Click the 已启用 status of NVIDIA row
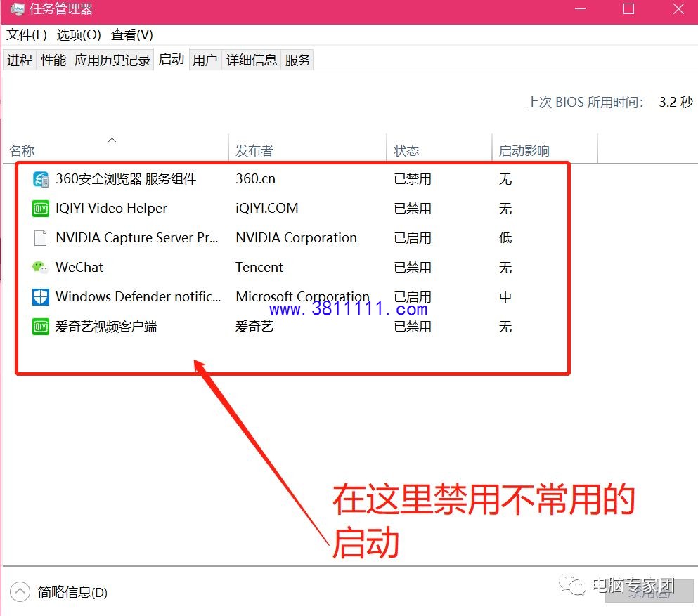 tap(413, 238)
